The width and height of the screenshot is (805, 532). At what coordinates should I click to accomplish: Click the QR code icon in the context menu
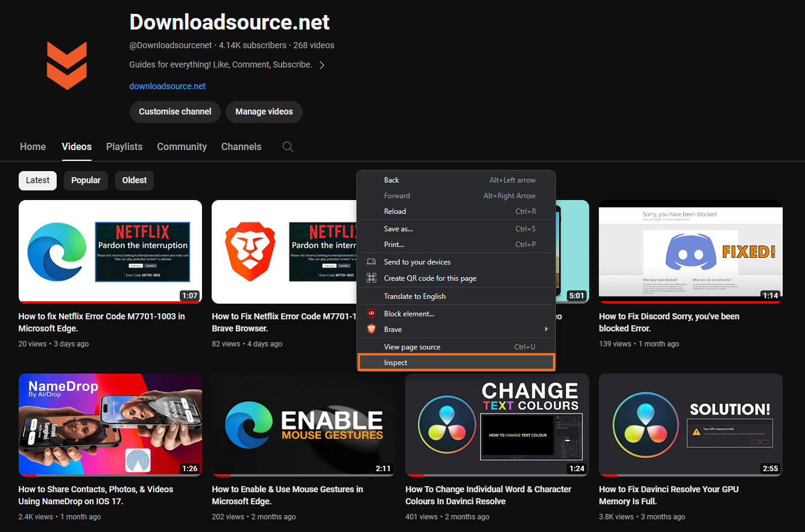pyautogui.click(x=371, y=278)
